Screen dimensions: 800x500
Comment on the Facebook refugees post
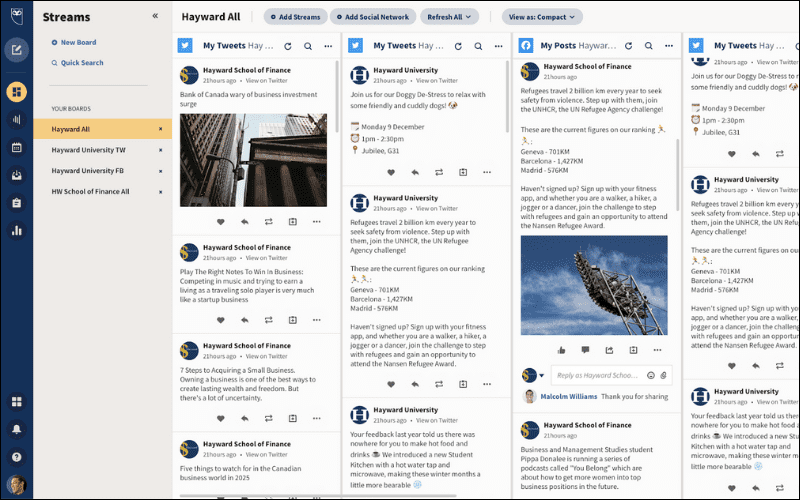click(x=585, y=350)
